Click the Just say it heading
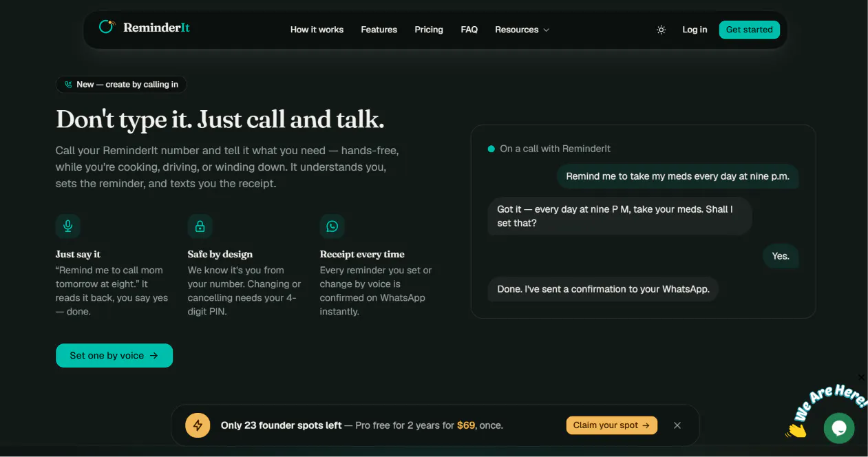Image resolution: width=868 pixels, height=457 pixels. coord(78,254)
